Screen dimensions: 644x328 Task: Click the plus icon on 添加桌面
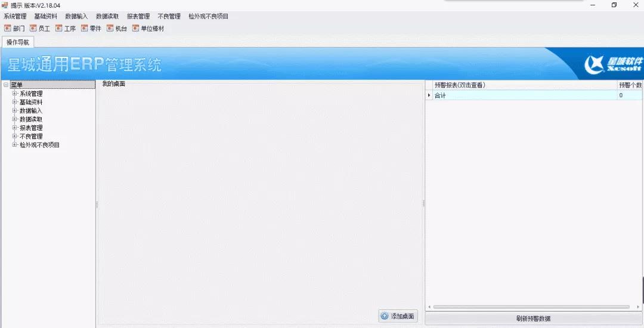tap(385, 316)
